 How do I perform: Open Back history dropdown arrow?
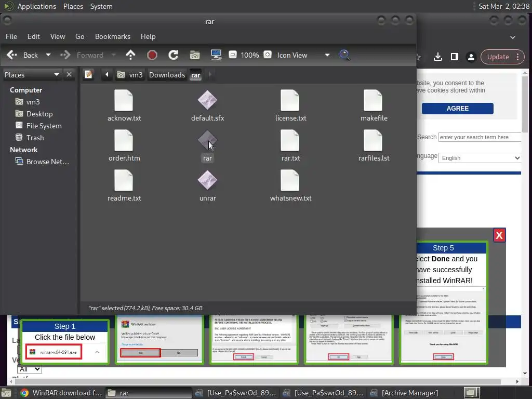(48, 55)
